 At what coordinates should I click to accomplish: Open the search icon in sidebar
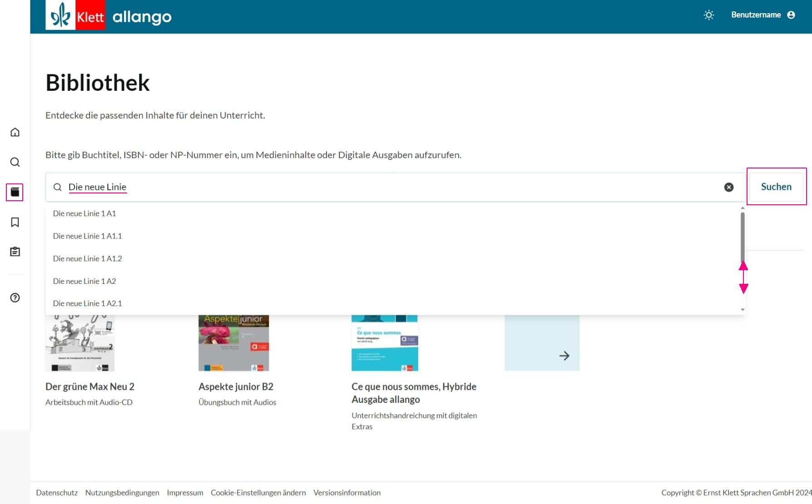(15, 162)
